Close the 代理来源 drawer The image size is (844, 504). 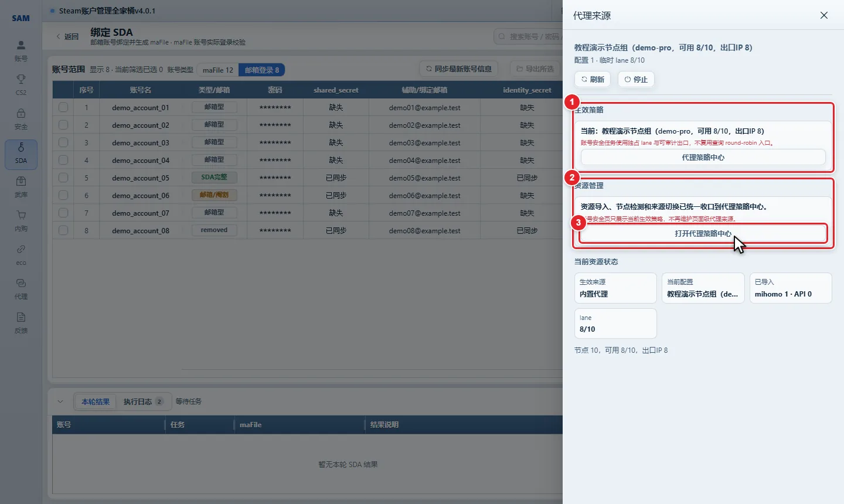824,15
